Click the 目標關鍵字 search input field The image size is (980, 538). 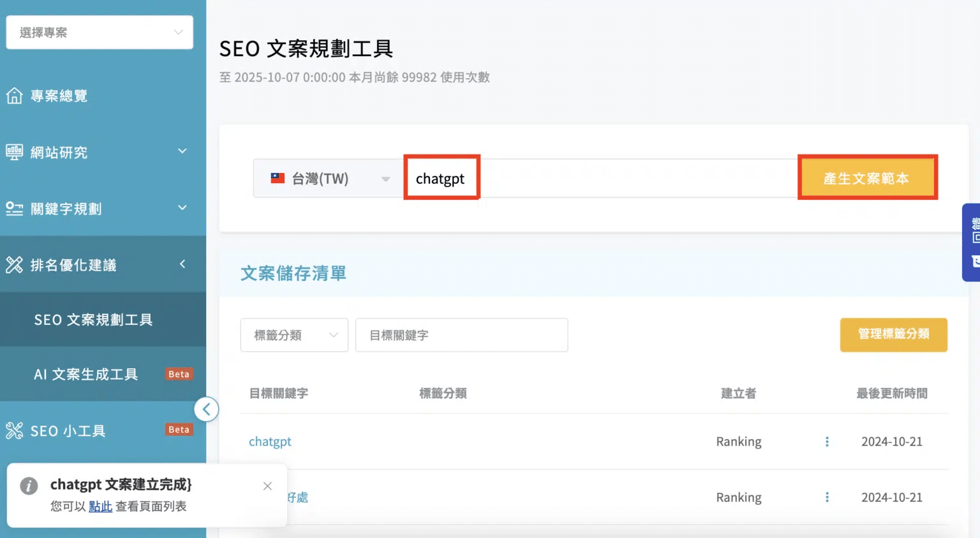pos(461,335)
